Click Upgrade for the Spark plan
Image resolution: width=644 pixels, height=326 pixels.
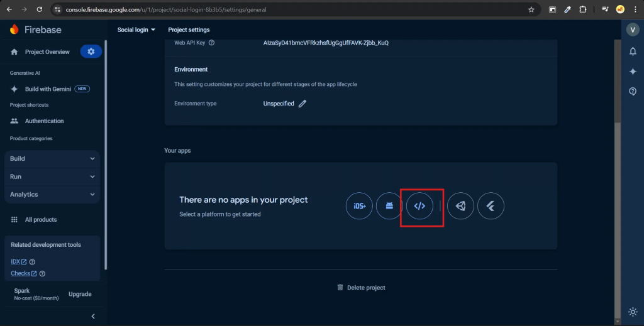tap(80, 294)
